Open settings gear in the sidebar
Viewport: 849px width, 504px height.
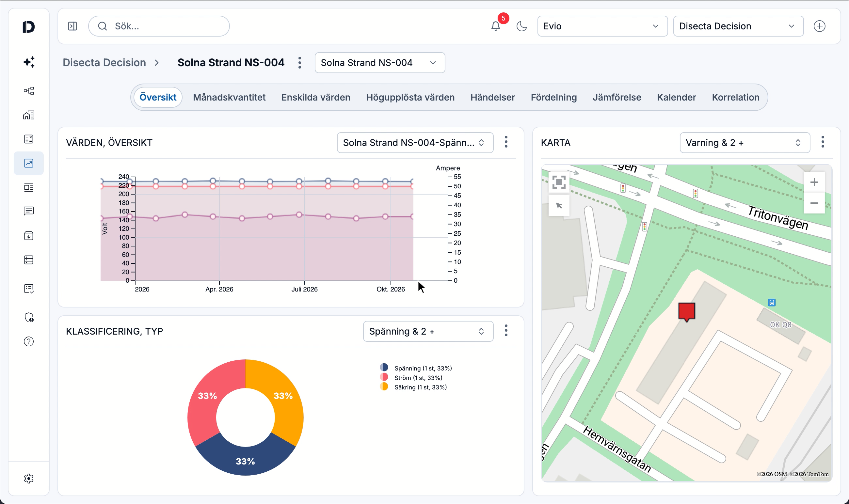coord(29,479)
